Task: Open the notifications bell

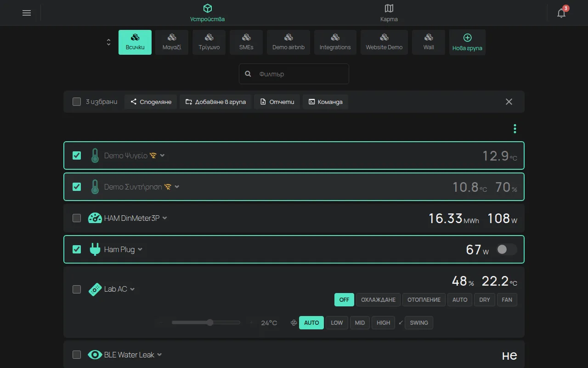Action: pos(561,13)
